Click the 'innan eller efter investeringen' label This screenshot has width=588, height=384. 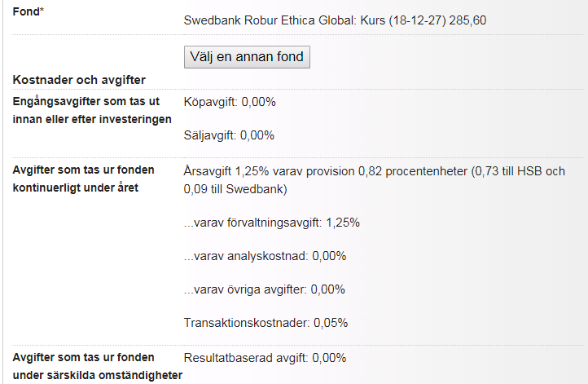92,119
